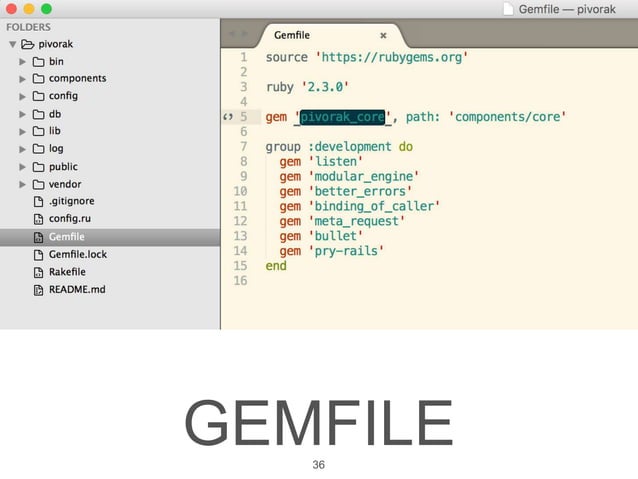
Task: Click the Rakefile file icon
Action: click(38, 272)
